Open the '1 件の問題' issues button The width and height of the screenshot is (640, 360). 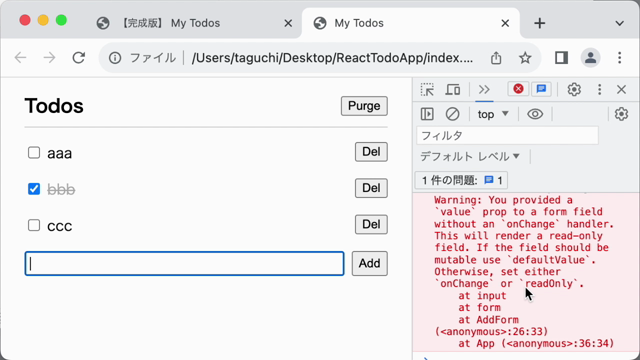coord(461,180)
